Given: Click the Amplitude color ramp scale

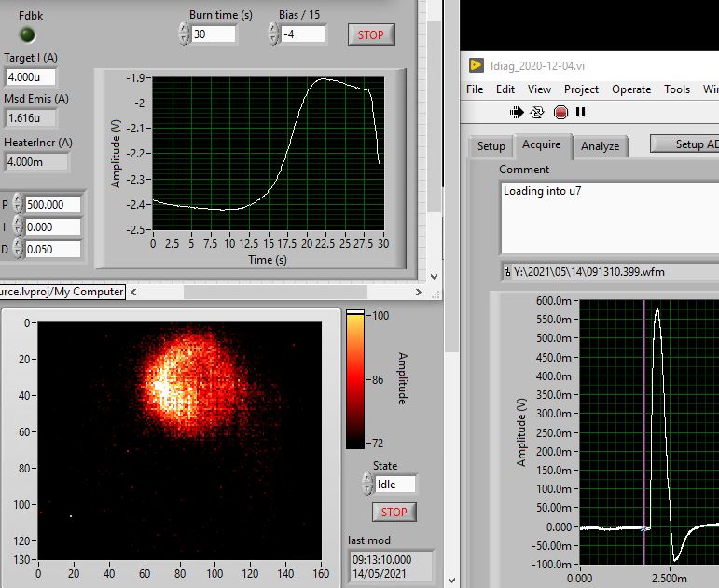Looking at the screenshot, I should tap(355, 379).
